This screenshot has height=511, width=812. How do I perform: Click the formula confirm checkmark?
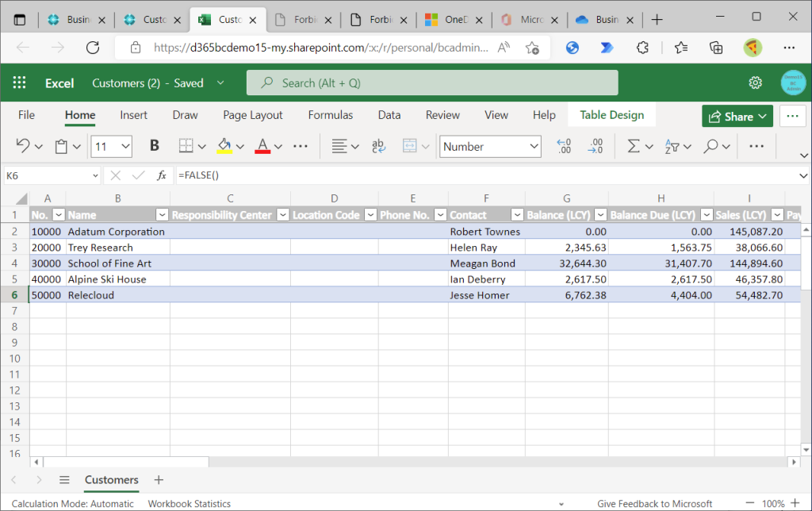(138, 175)
